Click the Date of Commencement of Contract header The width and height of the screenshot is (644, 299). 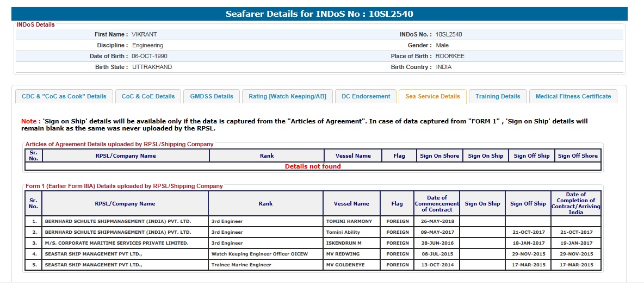pos(437,204)
